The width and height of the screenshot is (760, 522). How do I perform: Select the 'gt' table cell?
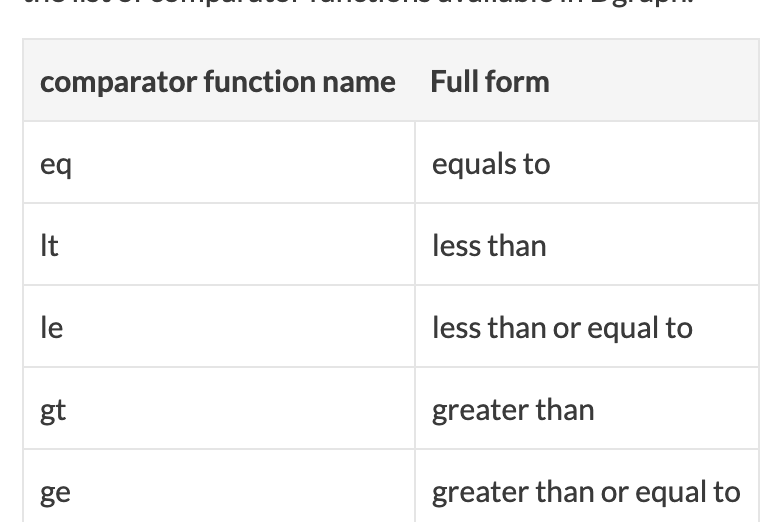53,410
